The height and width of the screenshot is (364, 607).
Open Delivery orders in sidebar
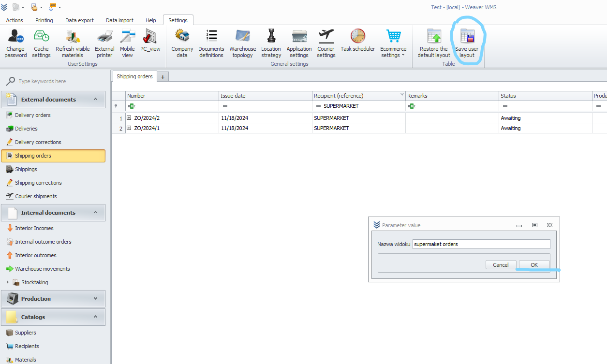(x=33, y=115)
